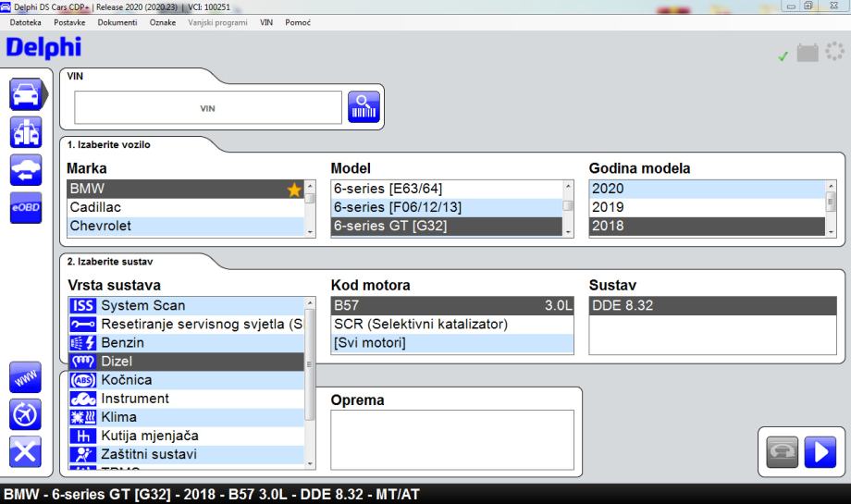Click the Benzin ignition icon
Screen dimensions: 851x504
pyautogui.click(x=83, y=343)
